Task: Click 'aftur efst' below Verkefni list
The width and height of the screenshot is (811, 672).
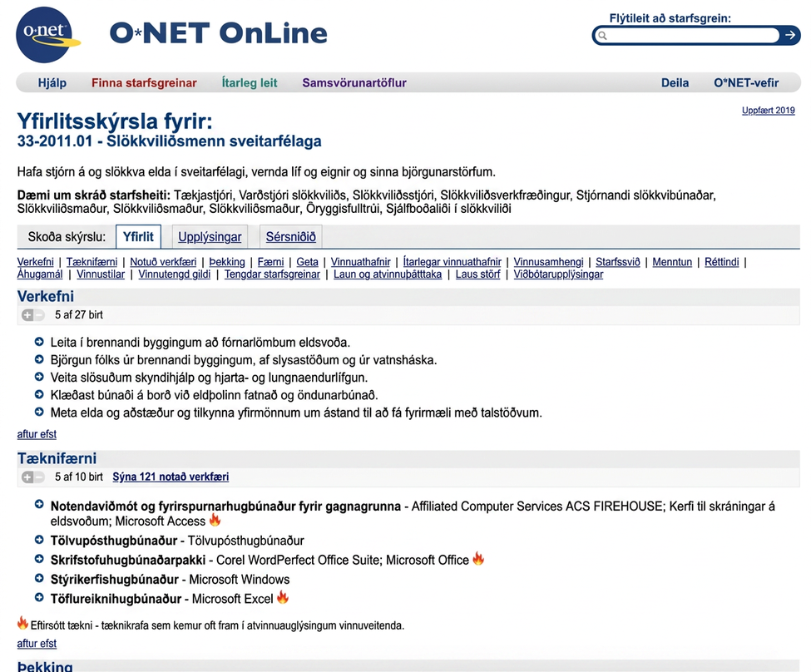Action: coord(37,434)
